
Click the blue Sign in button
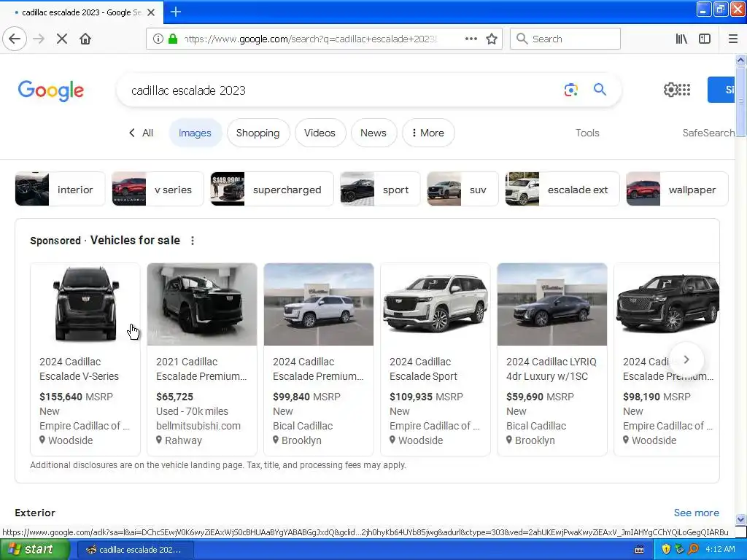(x=721, y=90)
